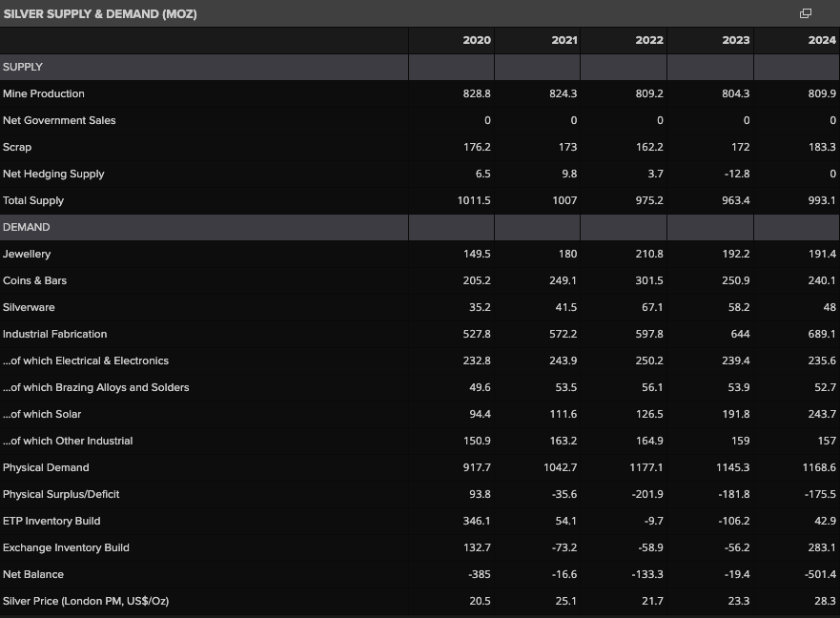The width and height of the screenshot is (840, 618).
Task: Click the Silver Price (London PM, US$/Oz) label
Action: 86,602
